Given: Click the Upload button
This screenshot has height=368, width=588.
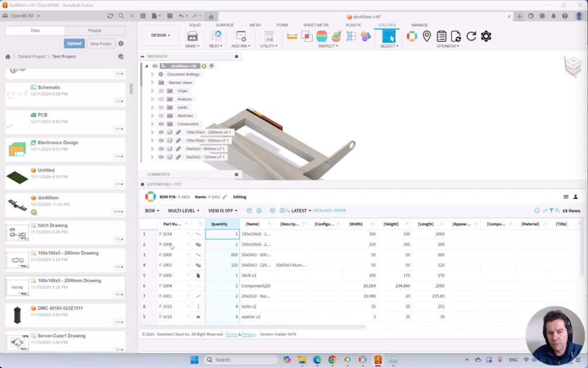Looking at the screenshot, I should pyautogui.click(x=74, y=44).
